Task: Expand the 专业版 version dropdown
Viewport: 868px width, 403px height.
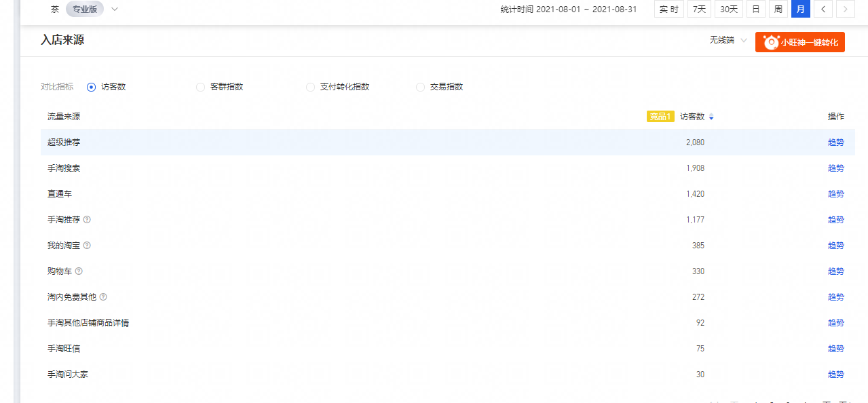Action: point(114,9)
